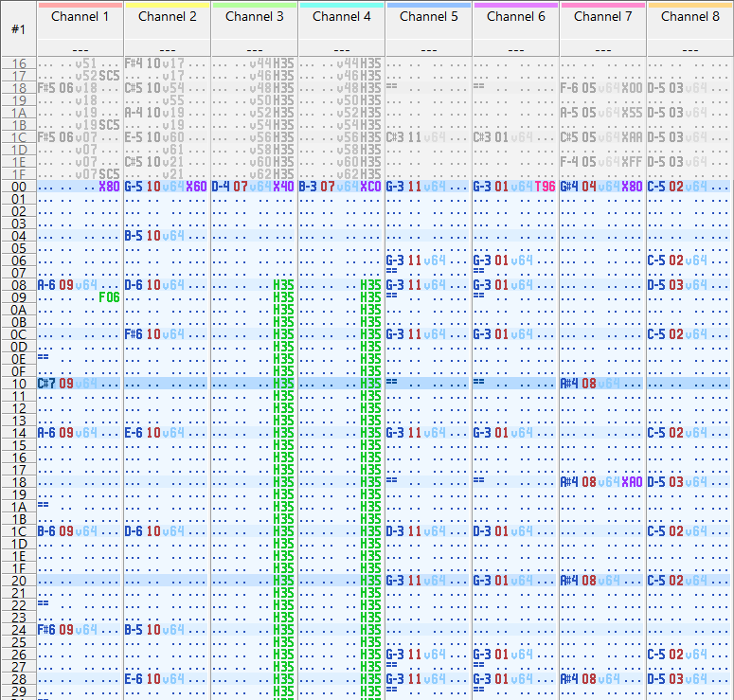Click row number 10 in the row header
734x700 pixels.
[x=18, y=384]
